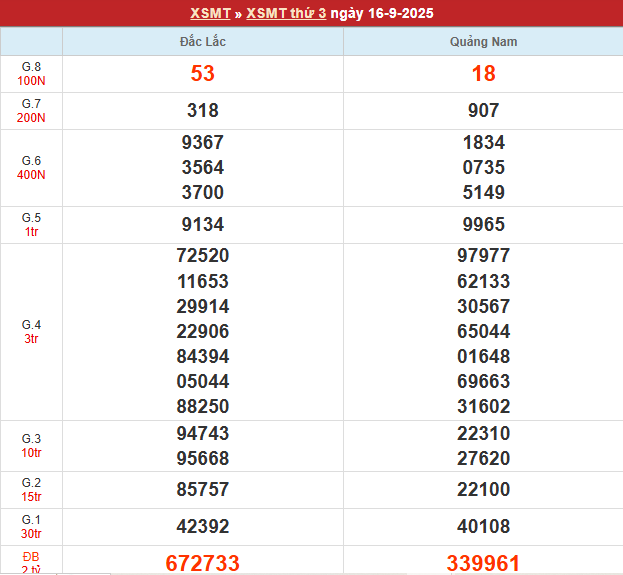
Task: Select number 94743 in Đắc Lắc G.3
Action: [x=203, y=434]
